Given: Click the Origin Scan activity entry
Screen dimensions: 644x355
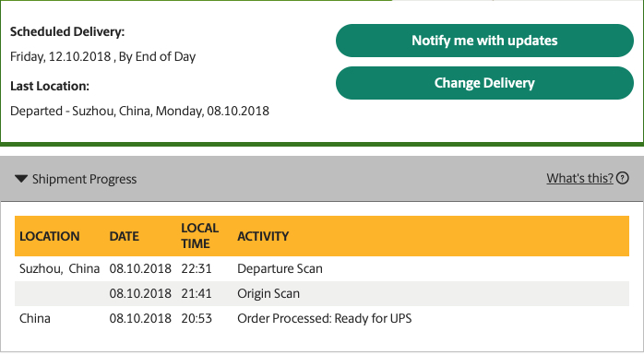Looking at the screenshot, I should [x=268, y=294].
